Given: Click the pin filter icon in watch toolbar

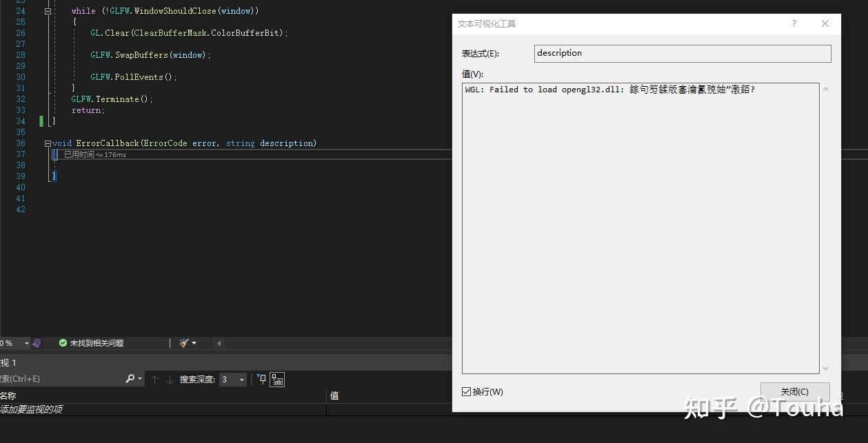Looking at the screenshot, I should [x=261, y=379].
